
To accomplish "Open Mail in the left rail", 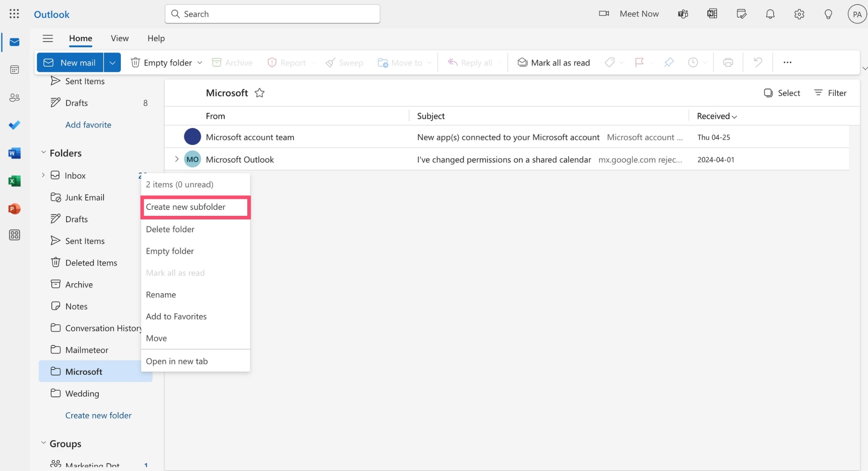I will point(14,42).
